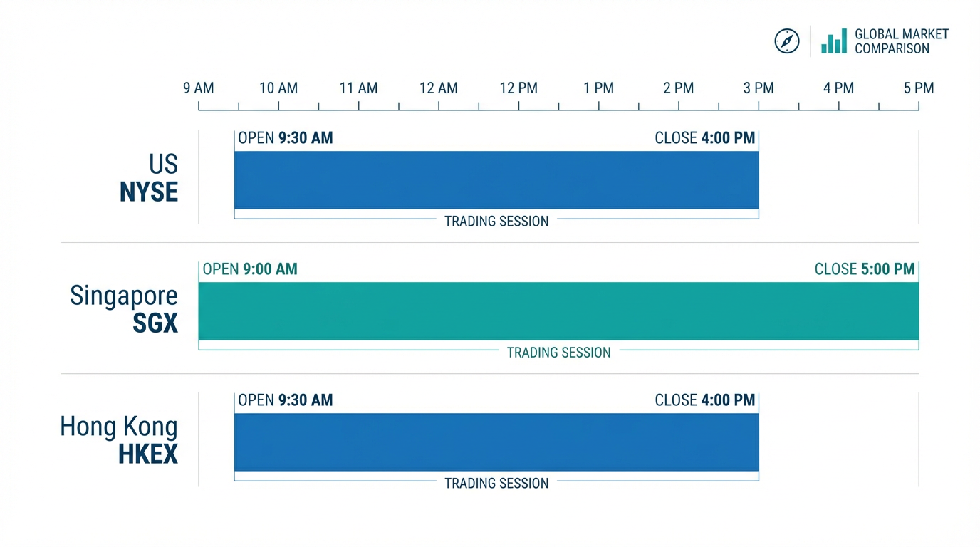Click SGX's CLOSE 5:00 PM label
The image size is (980, 547).
pos(865,269)
